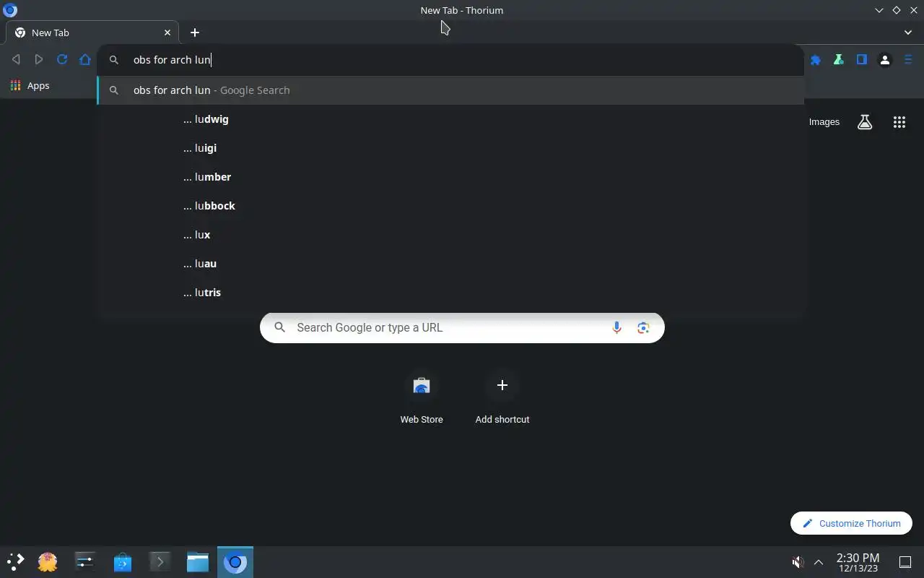924x578 pixels.
Task: Open the profile avatar icon
Action: pyautogui.click(x=885, y=60)
